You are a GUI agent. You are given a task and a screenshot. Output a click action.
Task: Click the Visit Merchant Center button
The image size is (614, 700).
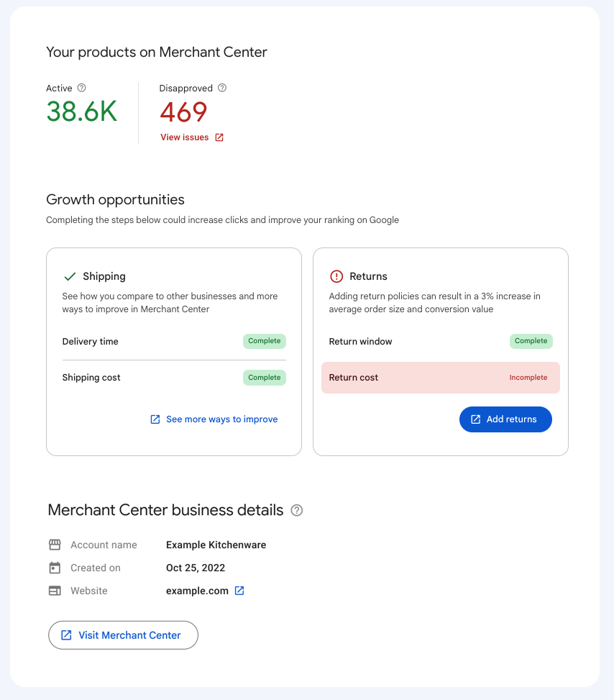click(123, 635)
